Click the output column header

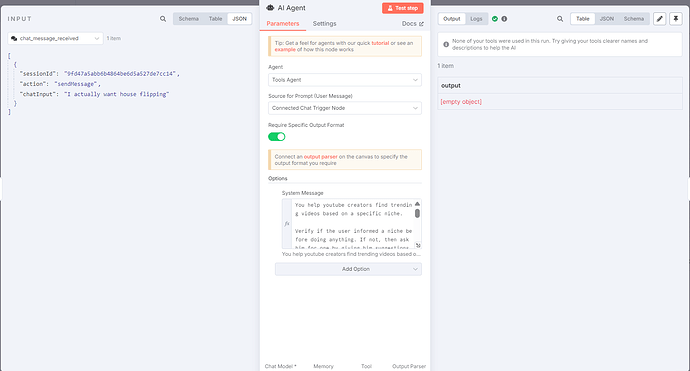(451, 85)
